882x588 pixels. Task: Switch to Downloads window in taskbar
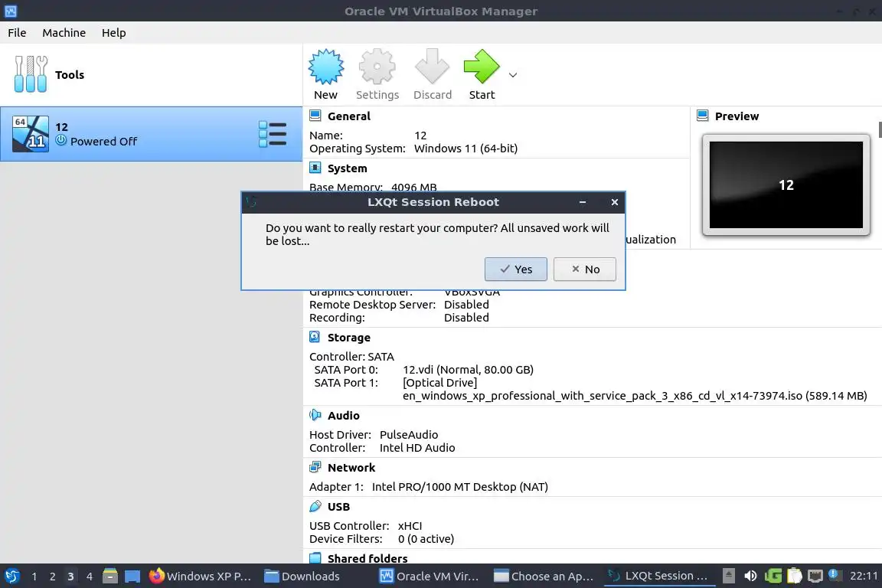302,577
